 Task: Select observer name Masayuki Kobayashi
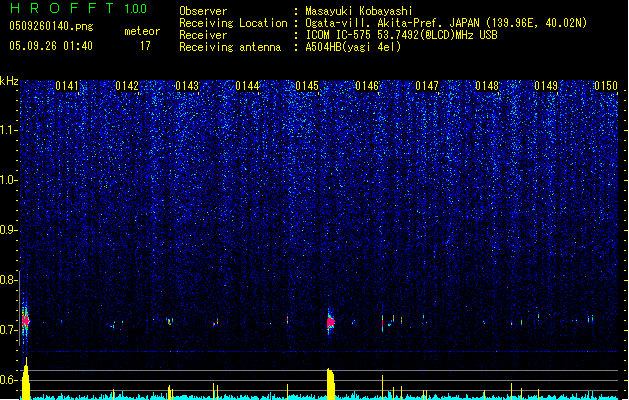[359, 11]
